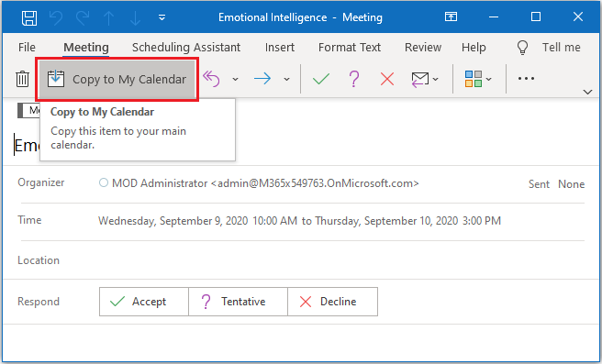
Task: Select the Meeting tab
Action: [86, 47]
